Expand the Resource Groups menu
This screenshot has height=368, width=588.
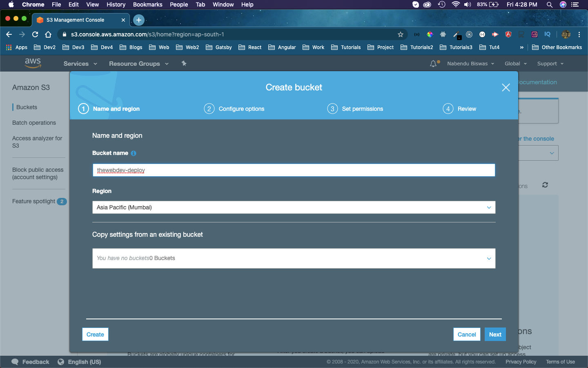coord(138,64)
